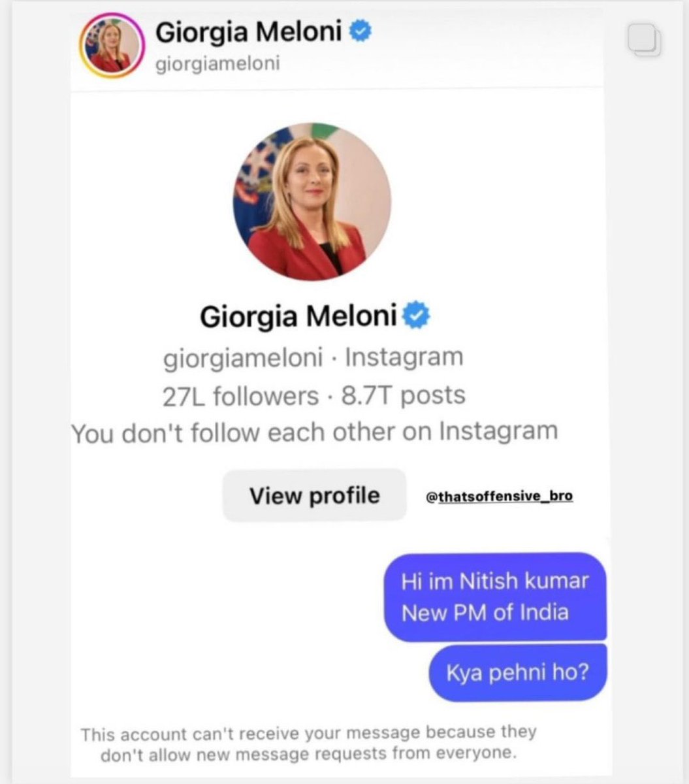Click "This account can't receive your message" line
Screen dimensions: 689x784
[x=308, y=732]
